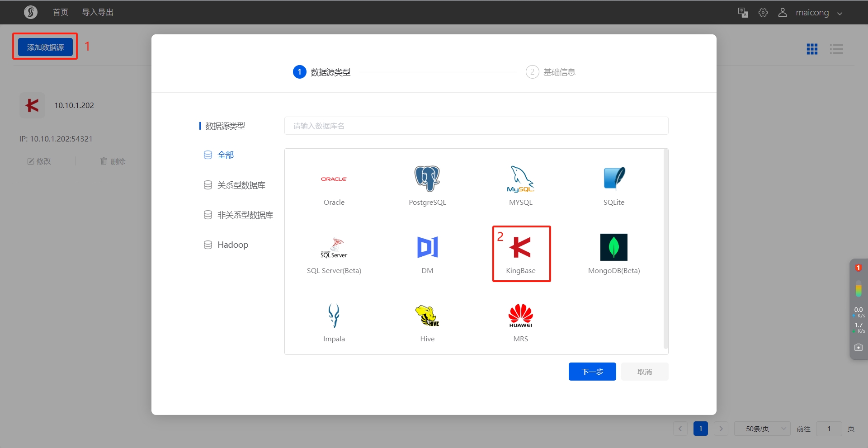Pick the Huawei MRS icon

[520, 316]
